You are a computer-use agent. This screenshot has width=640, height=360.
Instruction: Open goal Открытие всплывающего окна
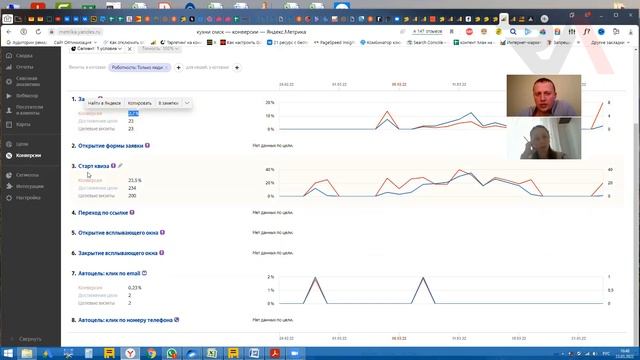[x=118, y=233]
